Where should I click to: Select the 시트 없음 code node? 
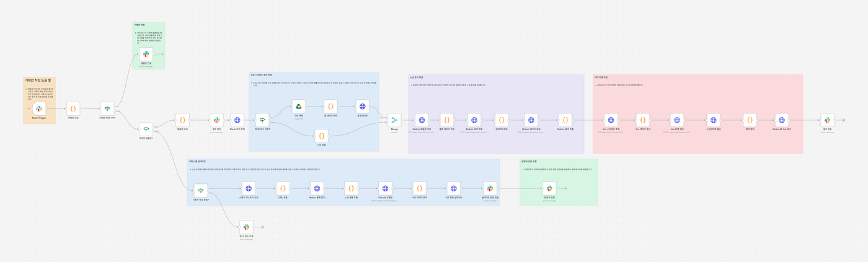[321, 135]
